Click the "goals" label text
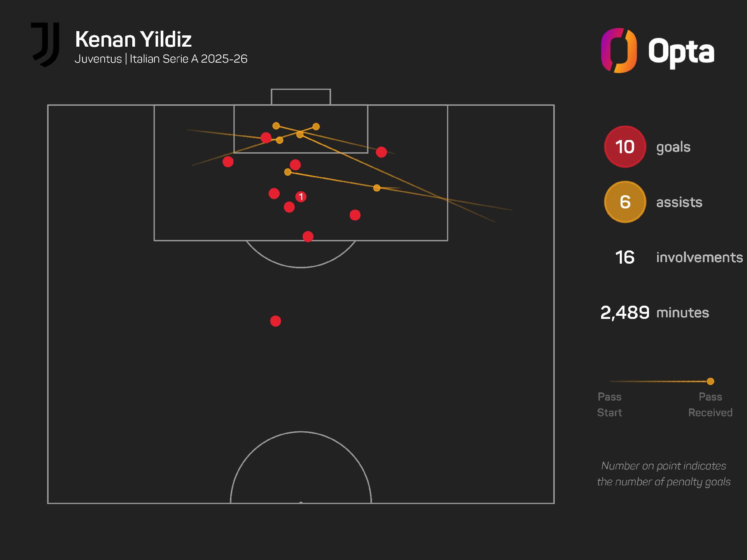This screenshot has width=747, height=560. pyautogui.click(x=673, y=147)
